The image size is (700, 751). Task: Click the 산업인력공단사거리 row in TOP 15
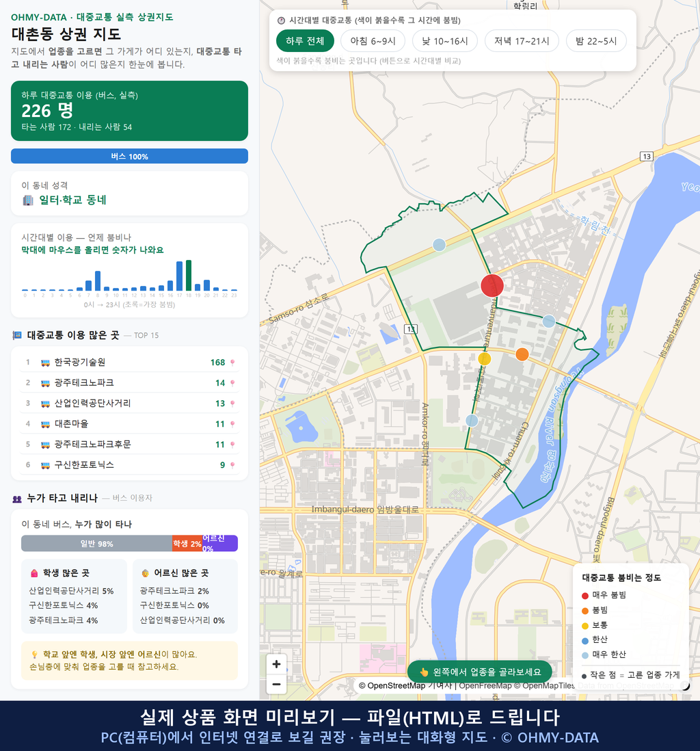pos(129,404)
